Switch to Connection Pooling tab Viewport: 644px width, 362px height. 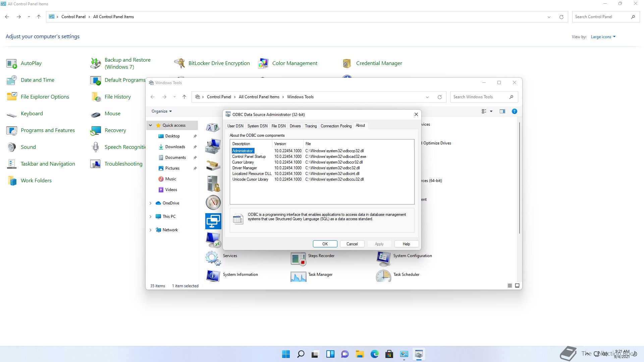pyautogui.click(x=336, y=126)
